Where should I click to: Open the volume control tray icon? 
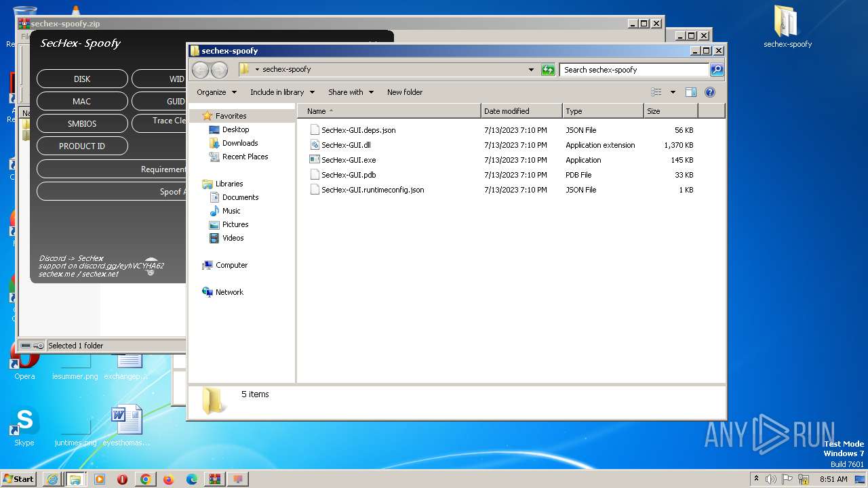coord(771,479)
